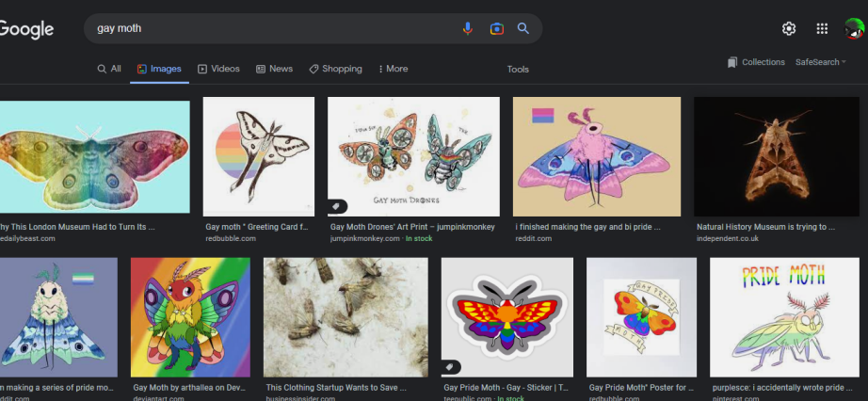
Task: Click product tag on Gay Moth Drones image
Action: point(337,206)
